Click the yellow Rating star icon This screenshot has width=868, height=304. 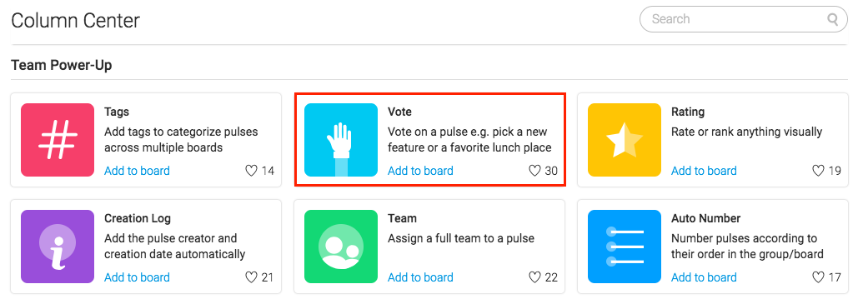click(x=625, y=140)
